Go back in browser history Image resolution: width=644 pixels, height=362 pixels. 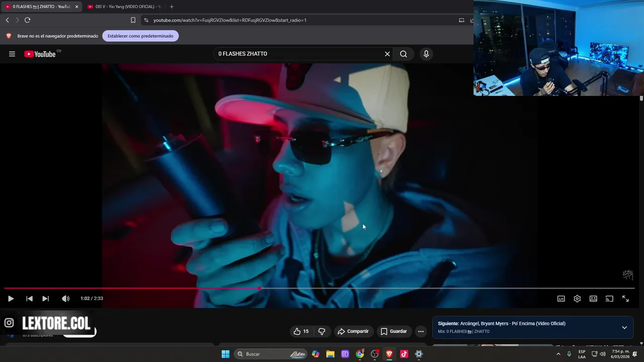7,20
